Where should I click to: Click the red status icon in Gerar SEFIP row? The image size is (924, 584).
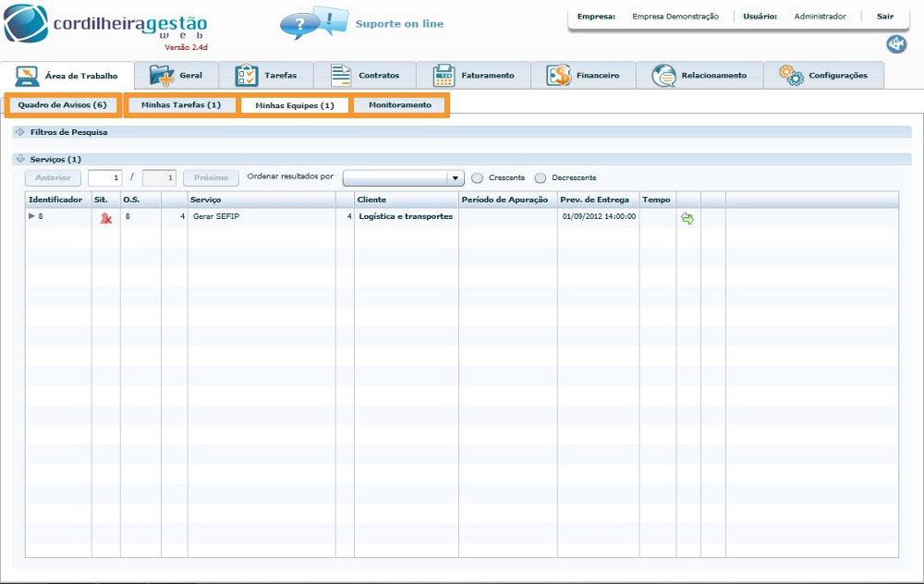[106, 219]
